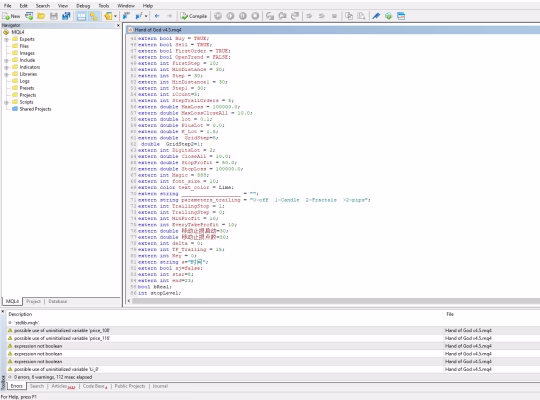
Task: Expand the Include folder in Navigator
Action: pyautogui.click(x=6, y=60)
